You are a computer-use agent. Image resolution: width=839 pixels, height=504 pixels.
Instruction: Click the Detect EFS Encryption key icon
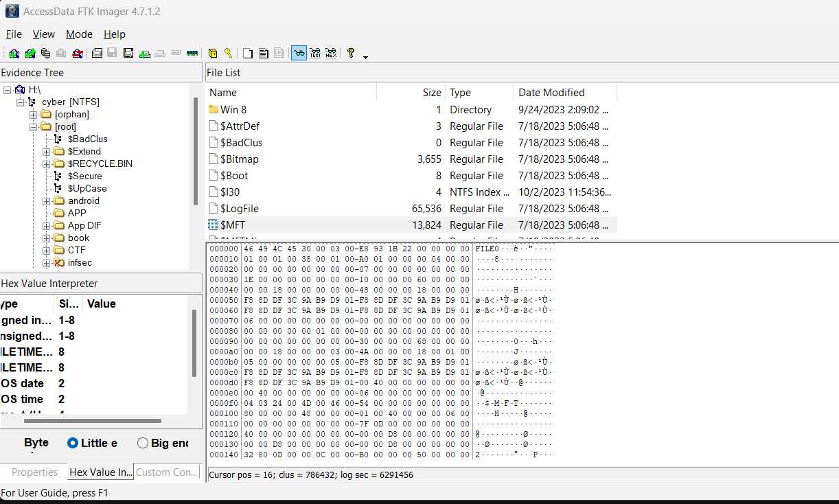tap(228, 54)
